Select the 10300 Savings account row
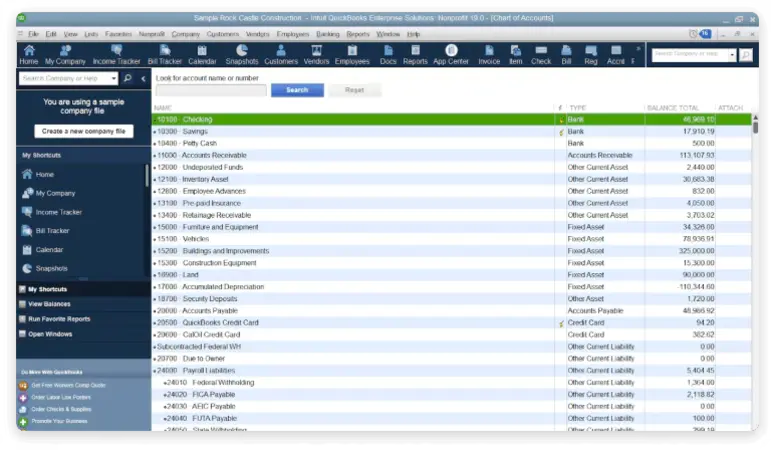The width and height of the screenshot is (775, 451). click(x=452, y=132)
